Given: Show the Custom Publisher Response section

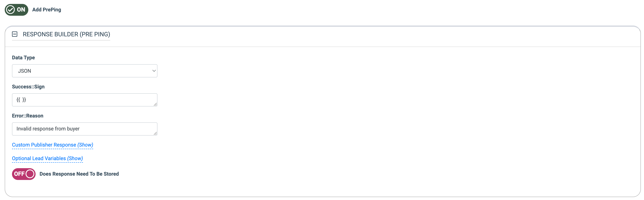Looking at the screenshot, I should coord(52,145).
